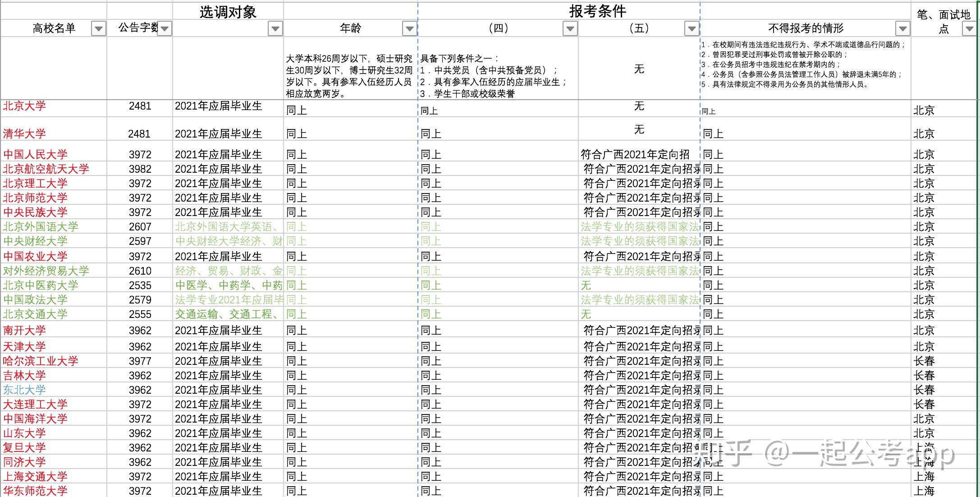Click 上海 in the 上海交通大学 row
Screen dimensions: 980x497
point(924,476)
